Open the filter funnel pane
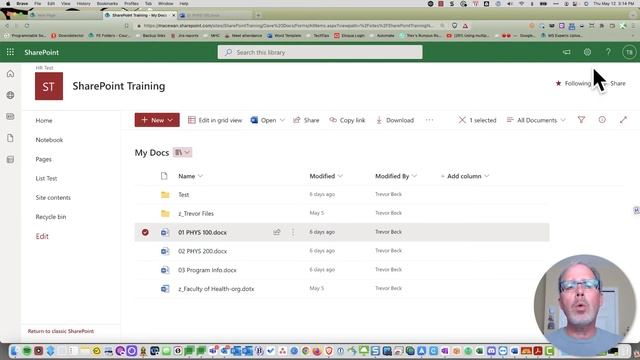Image resolution: width=640 pixels, height=360 pixels. pyautogui.click(x=581, y=120)
